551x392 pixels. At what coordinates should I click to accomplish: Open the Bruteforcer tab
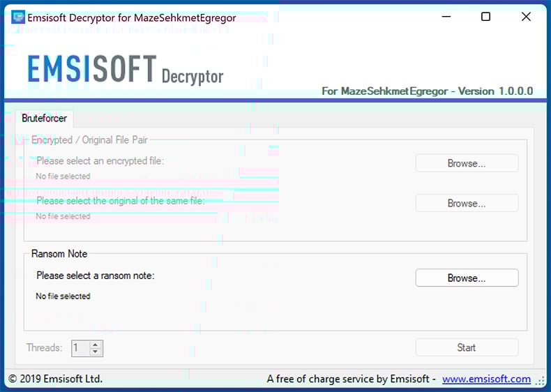point(44,118)
